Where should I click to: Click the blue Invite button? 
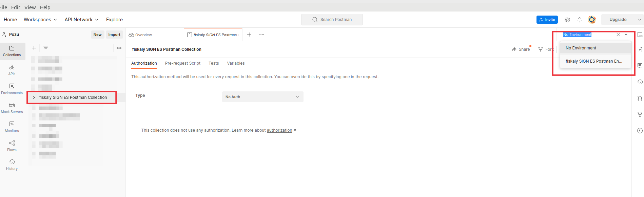pos(547,20)
